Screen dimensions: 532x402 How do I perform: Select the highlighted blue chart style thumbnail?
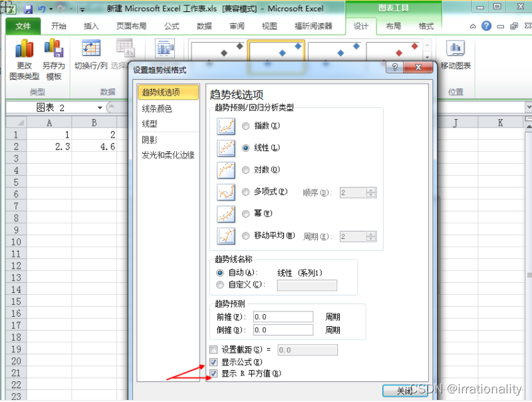(x=276, y=52)
